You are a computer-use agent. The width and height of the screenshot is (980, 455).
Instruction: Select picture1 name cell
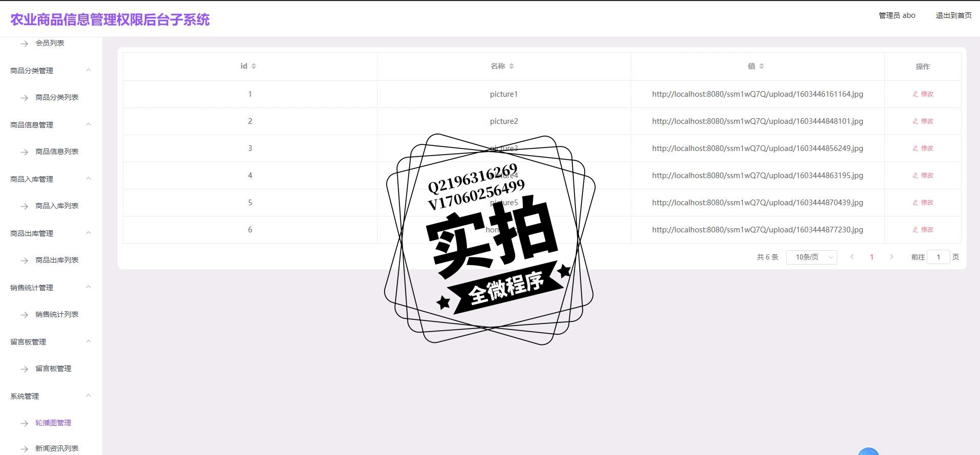[504, 94]
